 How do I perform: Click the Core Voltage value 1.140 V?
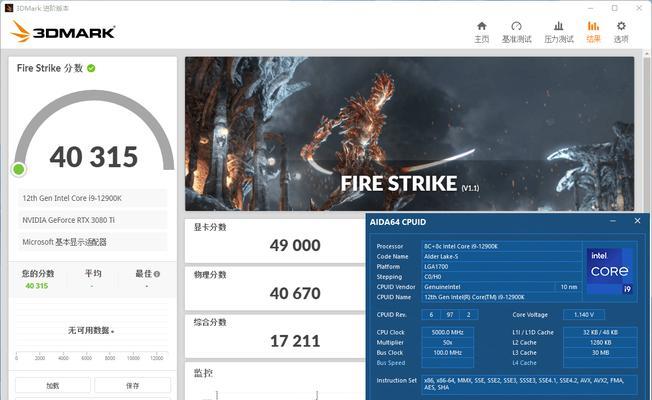point(584,315)
